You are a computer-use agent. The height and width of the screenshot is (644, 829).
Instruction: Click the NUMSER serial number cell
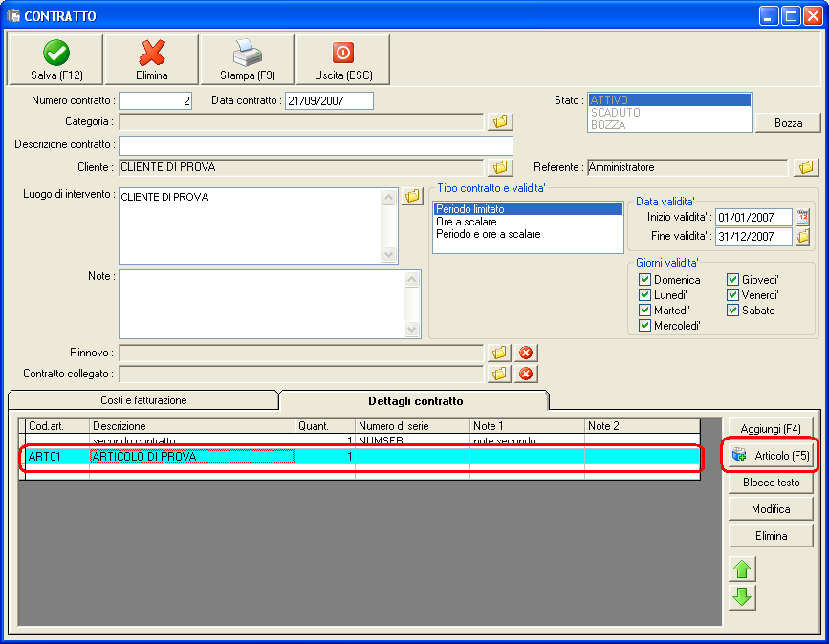point(412,440)
